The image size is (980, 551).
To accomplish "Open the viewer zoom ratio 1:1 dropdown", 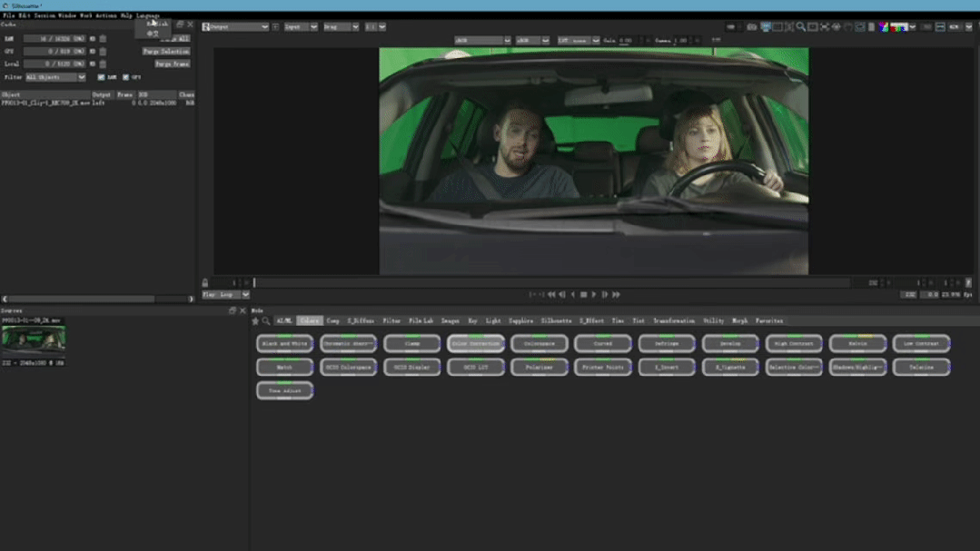I will 375,27.
